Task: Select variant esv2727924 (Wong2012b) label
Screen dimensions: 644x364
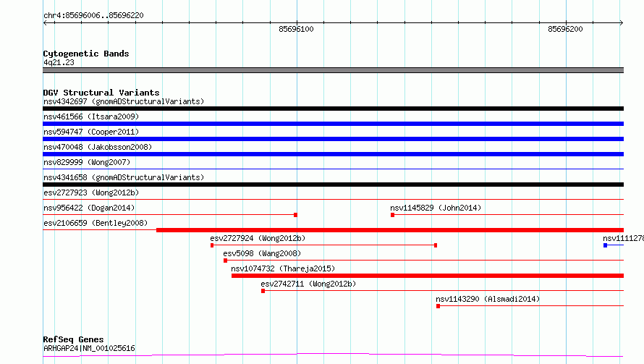Action: tap(258, 238)
